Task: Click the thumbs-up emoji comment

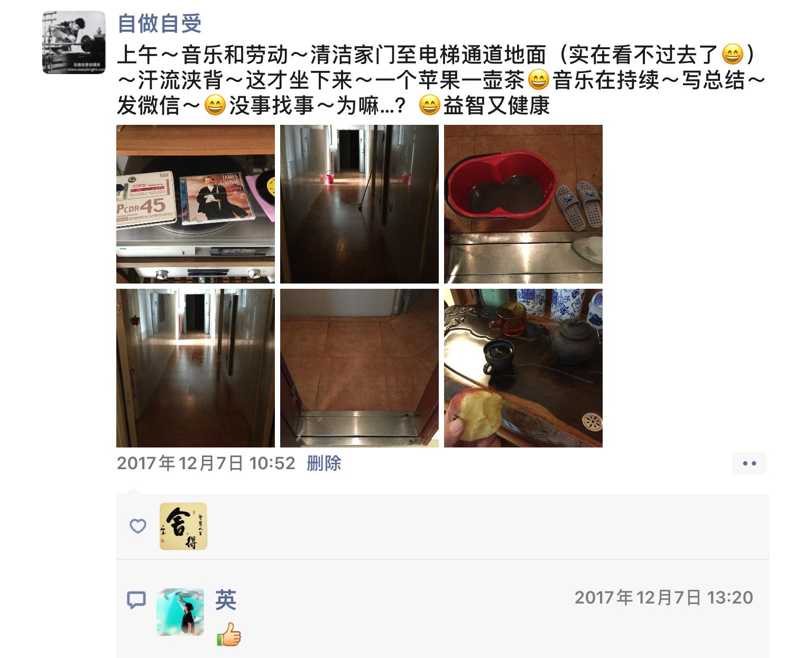Action: (x=229, y=634)
